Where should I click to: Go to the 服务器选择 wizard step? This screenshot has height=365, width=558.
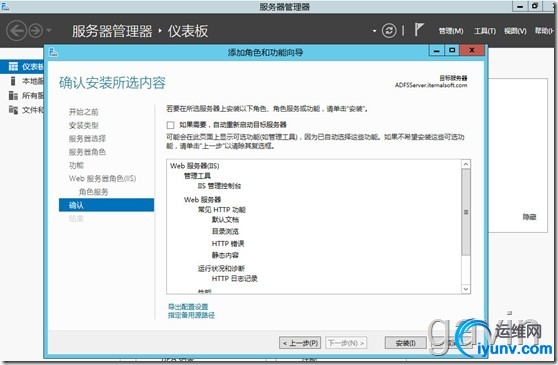(87, 139)
